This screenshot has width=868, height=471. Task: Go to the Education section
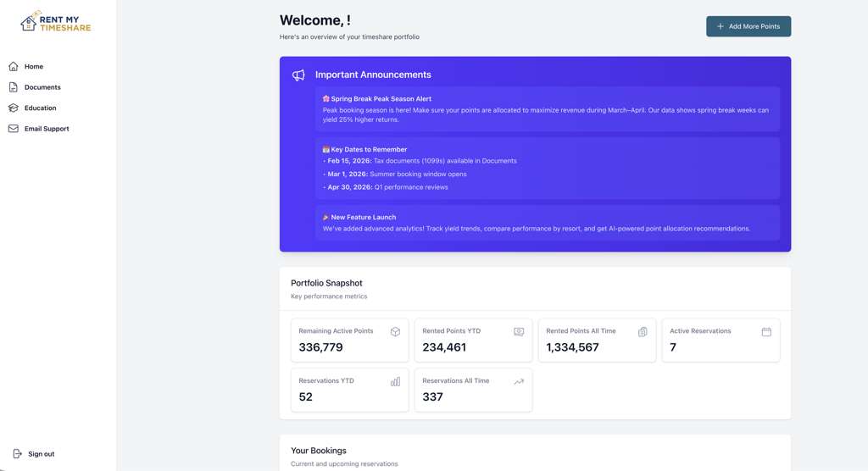click(x=40, y=108)
